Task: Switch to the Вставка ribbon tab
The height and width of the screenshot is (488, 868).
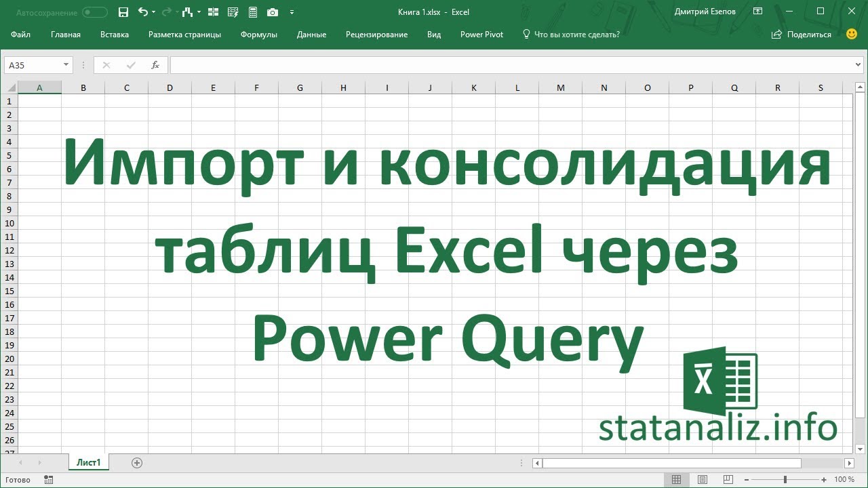Action: pos(115,35)
